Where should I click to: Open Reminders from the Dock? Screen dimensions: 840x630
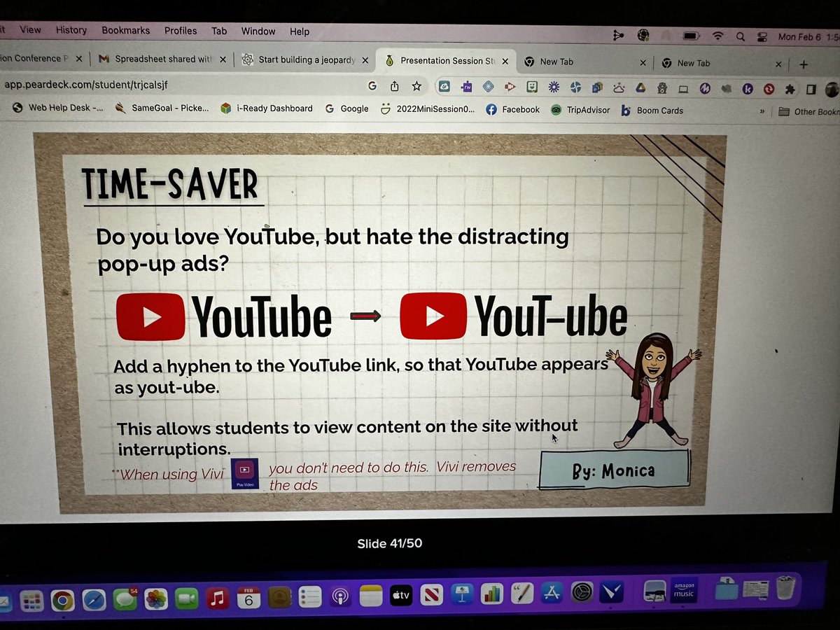pos(309,598)
